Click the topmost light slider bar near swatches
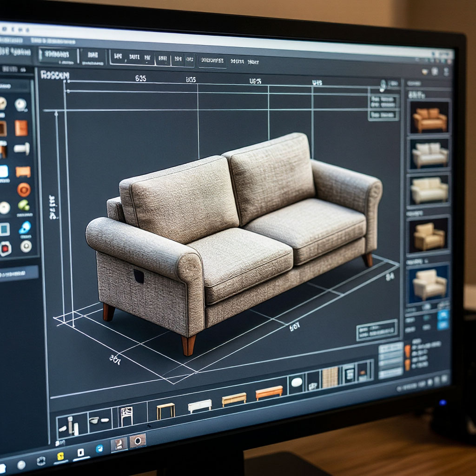Image resolution: width=476 pixels, height=476 pixels. (x=390, y=348)
